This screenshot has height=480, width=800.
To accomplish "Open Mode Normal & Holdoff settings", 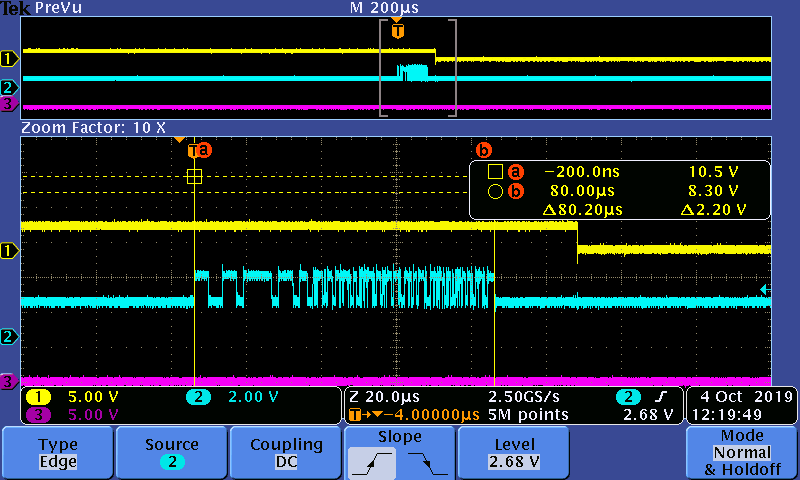I will point(741,452).
